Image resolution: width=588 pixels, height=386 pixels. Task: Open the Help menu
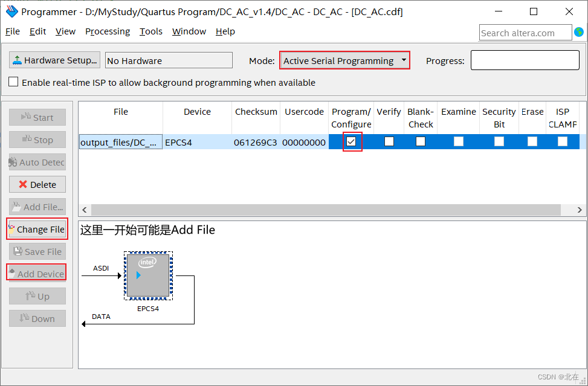pos(225,31)
